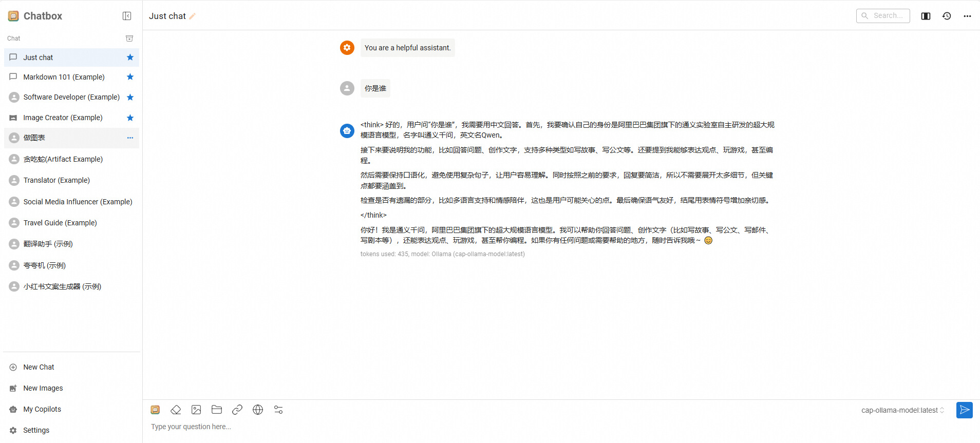Enable web browsing with the globe icon
This screenshot has width=980, height=443.
pos(258,410)
